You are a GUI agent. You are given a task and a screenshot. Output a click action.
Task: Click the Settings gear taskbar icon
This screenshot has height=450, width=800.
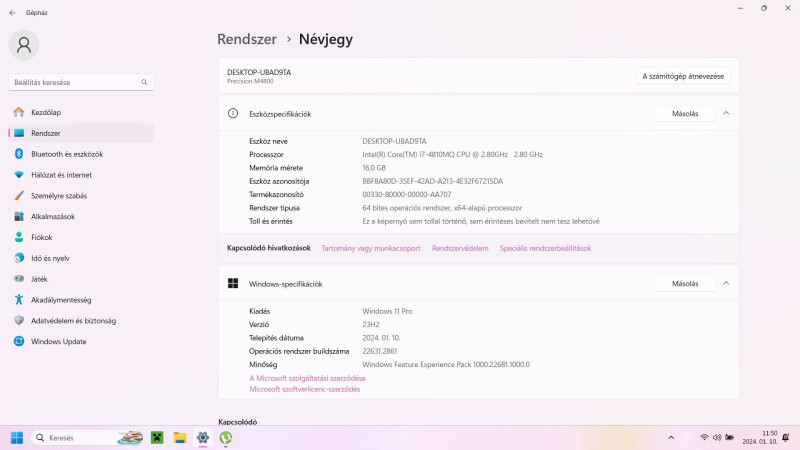coord(203,438)
